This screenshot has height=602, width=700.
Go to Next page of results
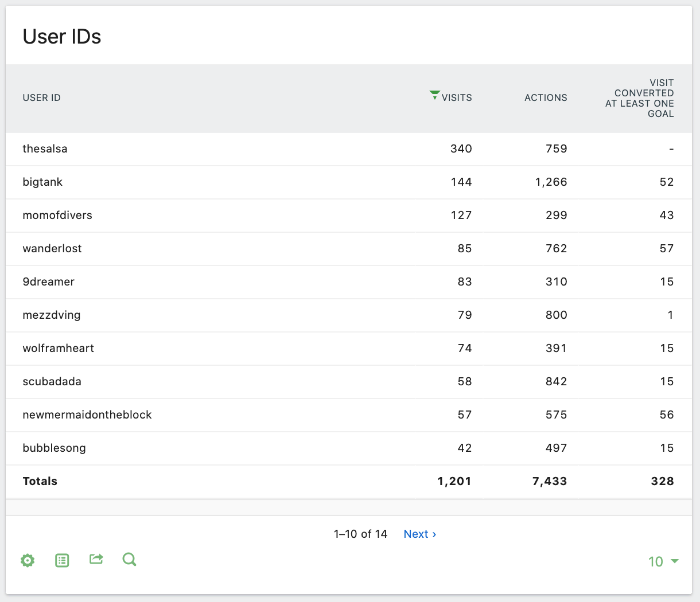tap(419, 534)
